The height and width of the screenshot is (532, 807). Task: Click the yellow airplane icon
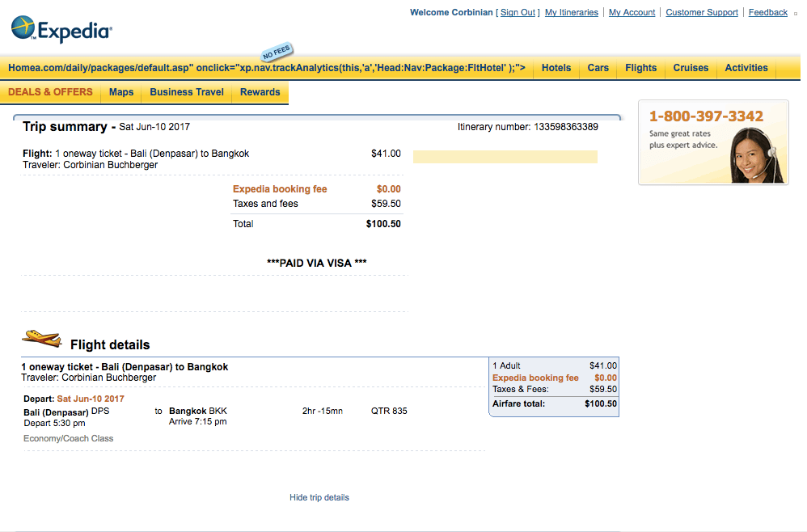[42, 339]
